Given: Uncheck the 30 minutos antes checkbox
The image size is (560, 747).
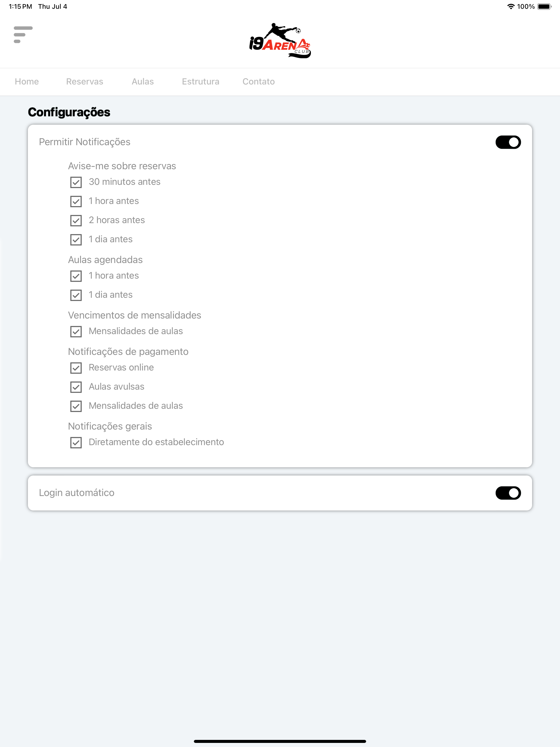Looking at the screenshot, I should pyautogui.click(x=76, y=182).
